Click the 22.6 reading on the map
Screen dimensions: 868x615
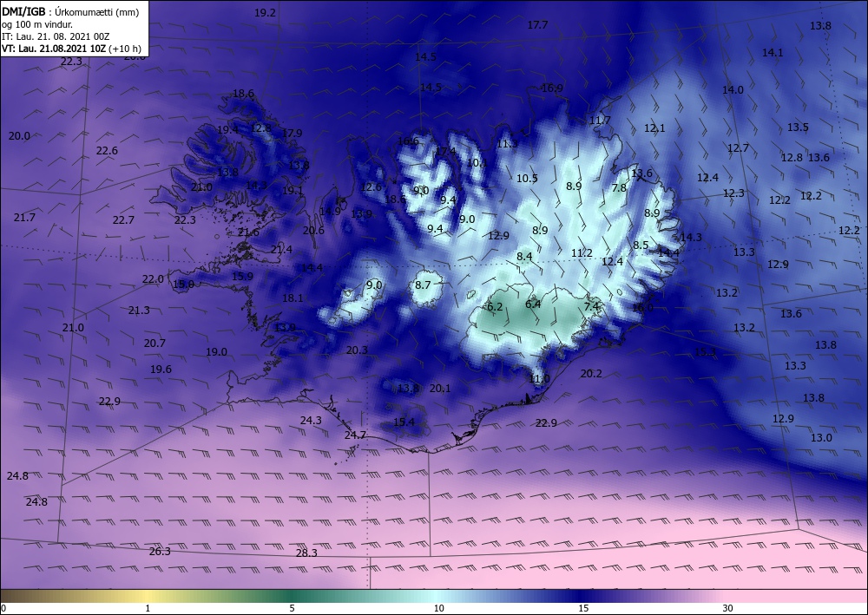(x=107, y=150)
